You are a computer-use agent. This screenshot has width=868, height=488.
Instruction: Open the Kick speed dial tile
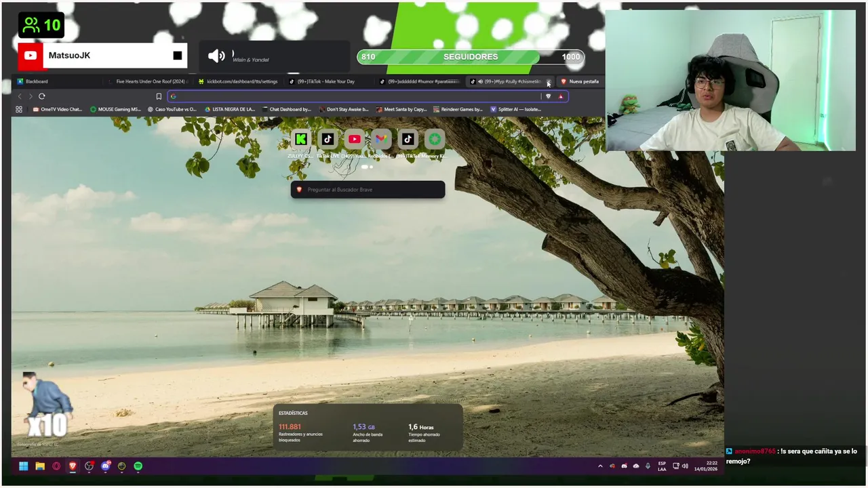pos(300,139)
